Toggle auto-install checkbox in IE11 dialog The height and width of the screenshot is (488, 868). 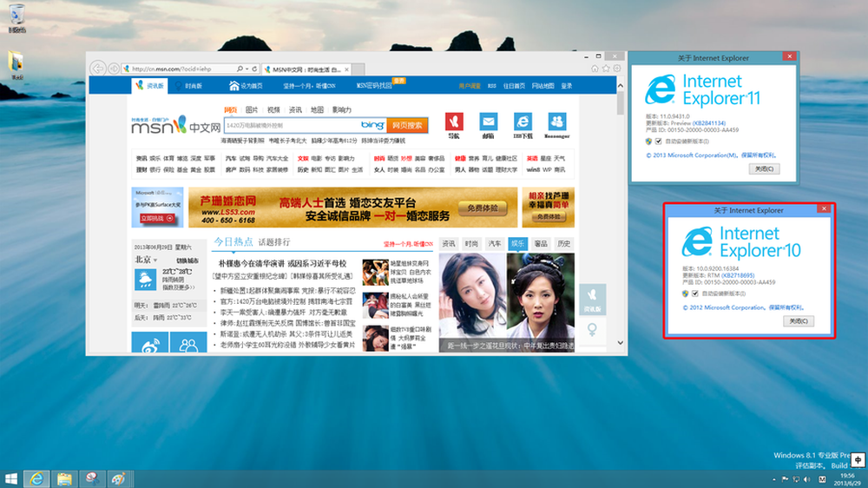pyautogui.click(x=658, y=142)
